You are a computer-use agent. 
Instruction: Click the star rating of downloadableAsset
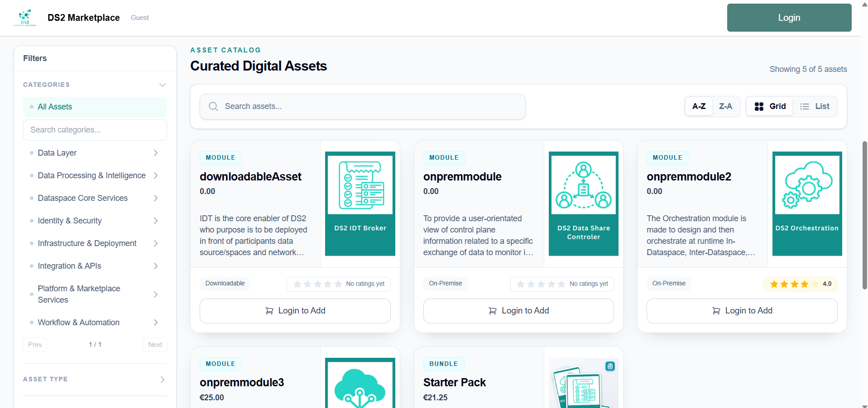(x=338, y=284)
